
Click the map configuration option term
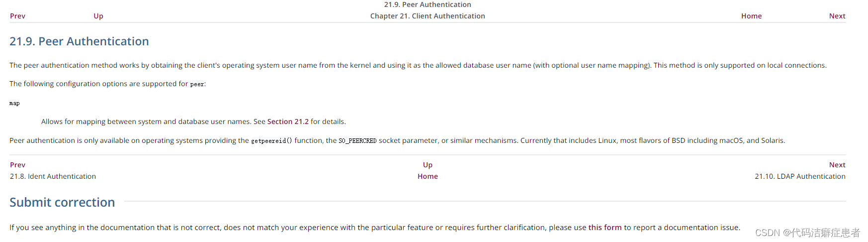click(x=14, y=104)
